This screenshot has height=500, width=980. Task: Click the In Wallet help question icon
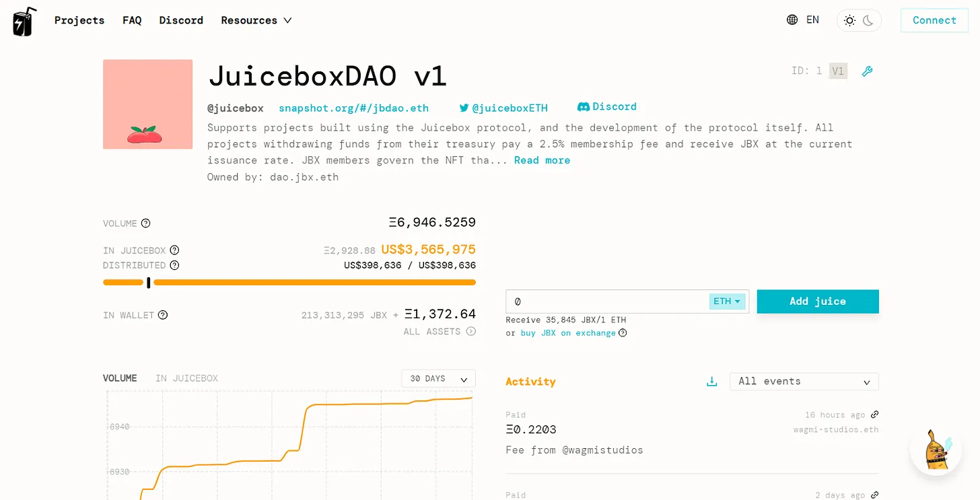[x=163, y=315]
